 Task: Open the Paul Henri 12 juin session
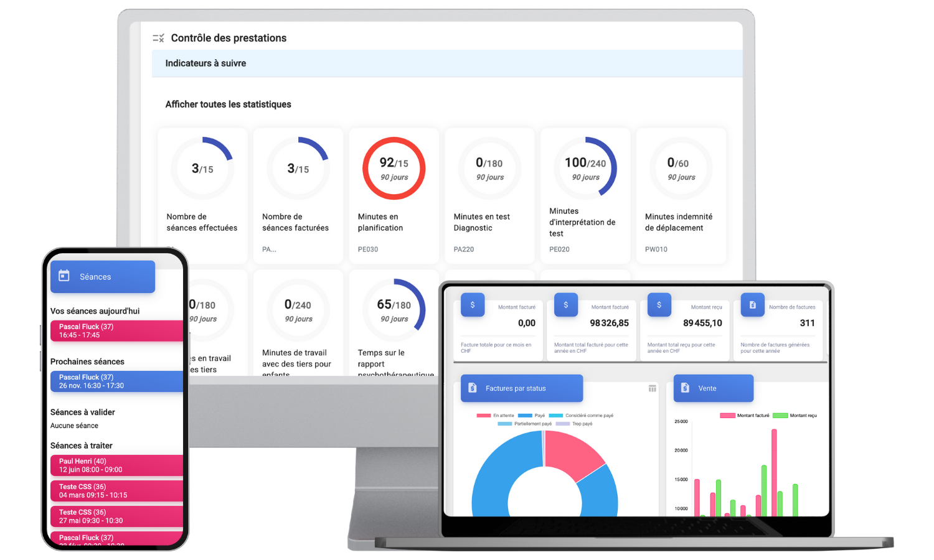(x=116, y=465)
